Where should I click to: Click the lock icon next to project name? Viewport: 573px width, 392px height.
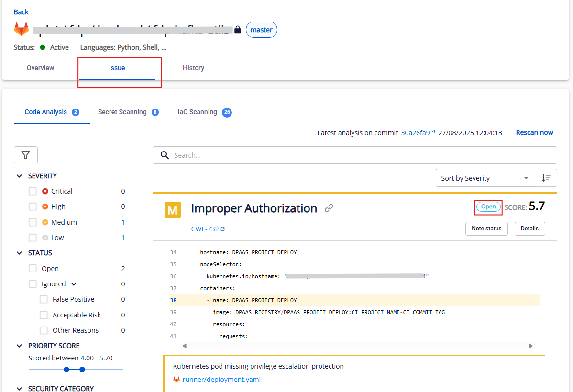coord(238,30)
